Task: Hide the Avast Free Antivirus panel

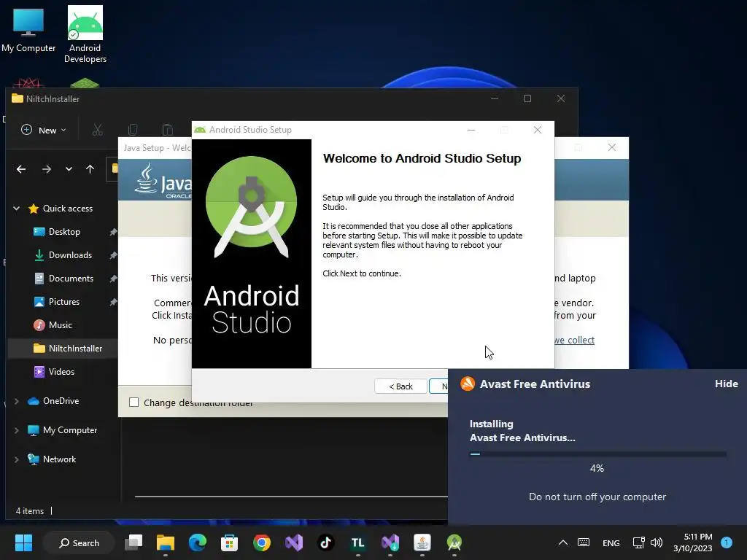Action: pyautogui.click(x=726, y=384)
